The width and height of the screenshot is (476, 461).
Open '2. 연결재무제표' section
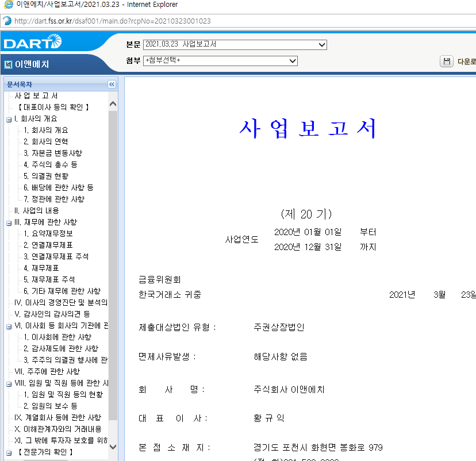48,245
